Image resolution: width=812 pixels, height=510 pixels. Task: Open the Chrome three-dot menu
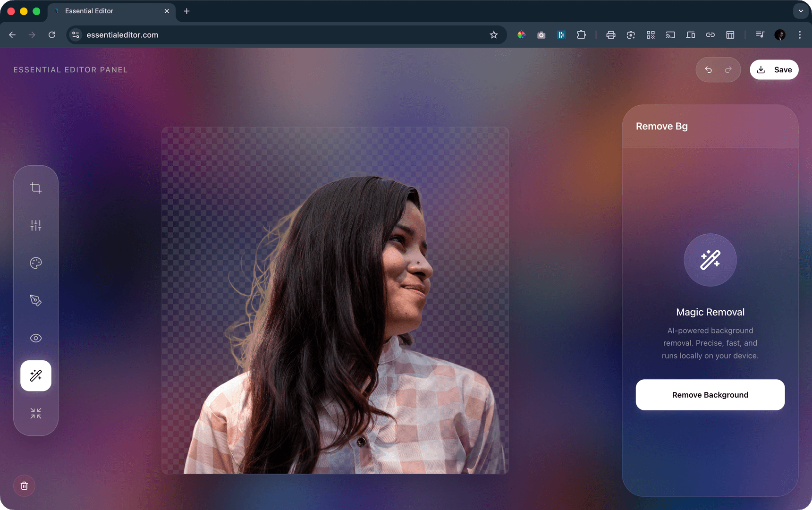[800, 34]
